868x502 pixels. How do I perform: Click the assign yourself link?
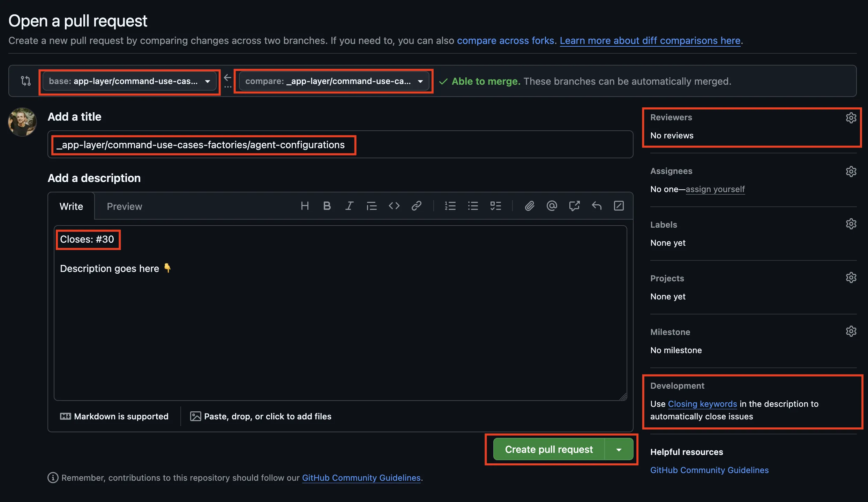point(715,189)
